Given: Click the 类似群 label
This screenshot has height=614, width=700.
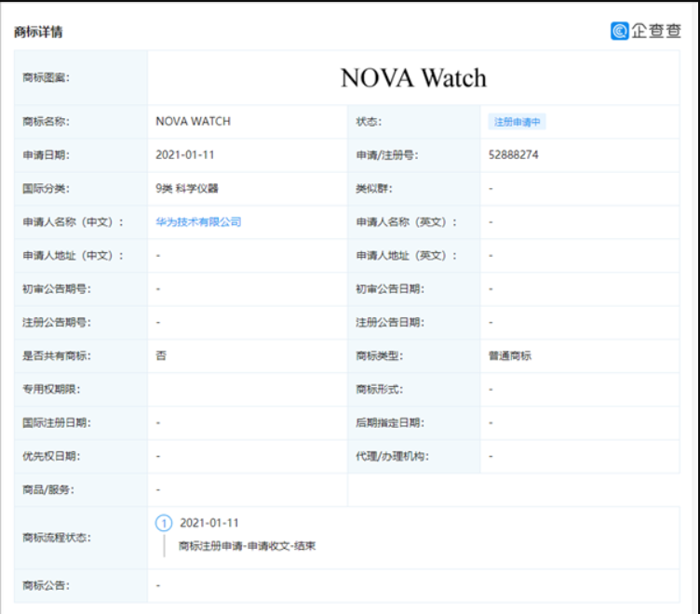Looking at the screenshot, I should pyautogui.click(x=374, y=188).
